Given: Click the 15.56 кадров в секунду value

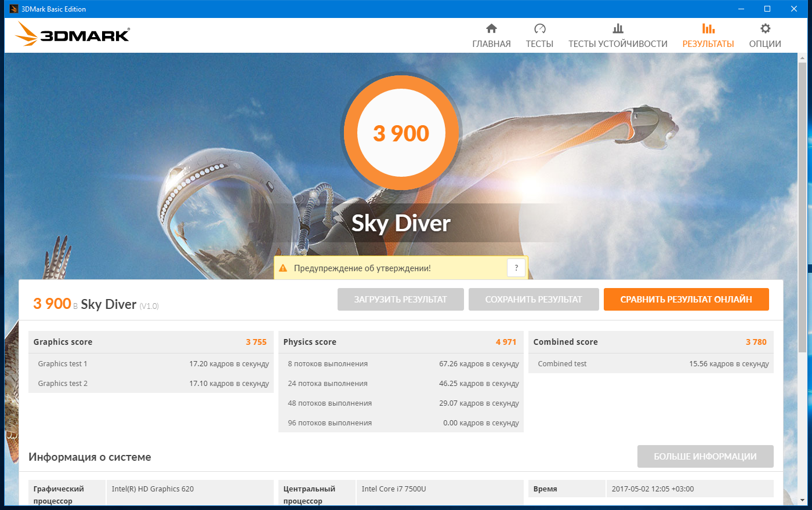Looking at the screenshot, I should (x=729, y=364).
